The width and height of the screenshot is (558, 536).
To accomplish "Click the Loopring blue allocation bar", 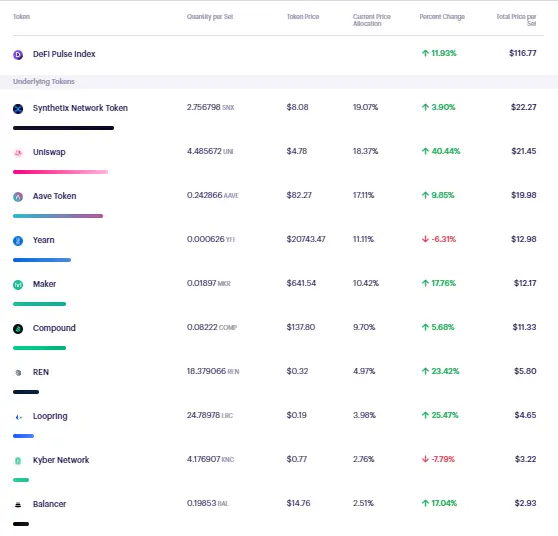I will pos(23,436).
